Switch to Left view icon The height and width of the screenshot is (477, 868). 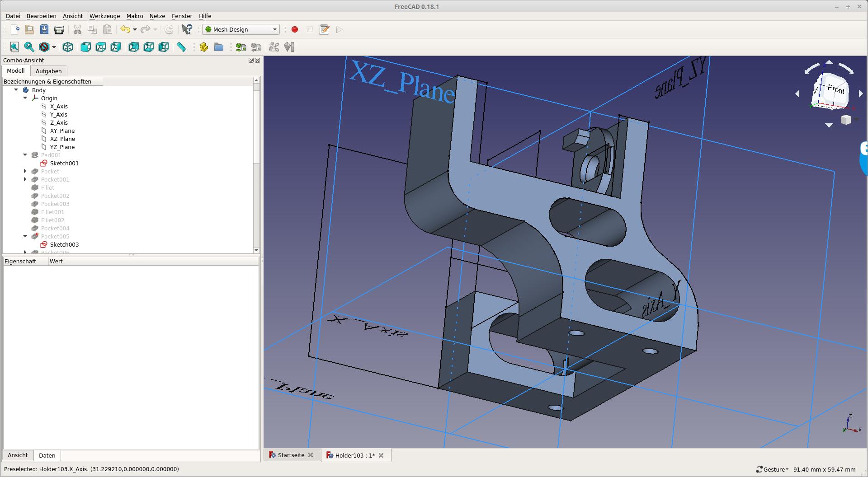click(164, 47)
